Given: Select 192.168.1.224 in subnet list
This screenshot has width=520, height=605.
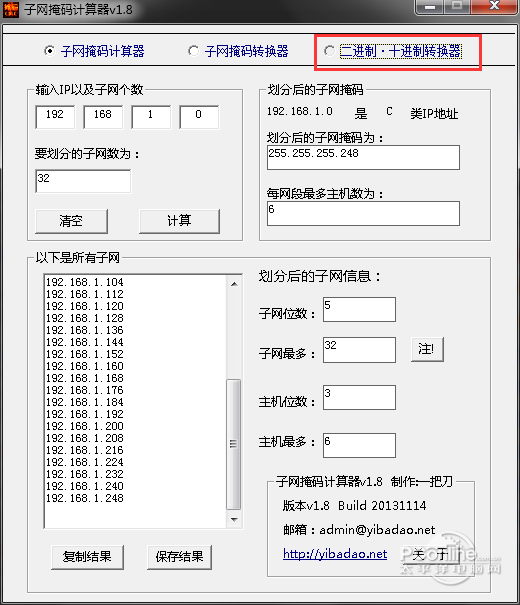Looking at the screenshot, I should click(x=84, y=462).
